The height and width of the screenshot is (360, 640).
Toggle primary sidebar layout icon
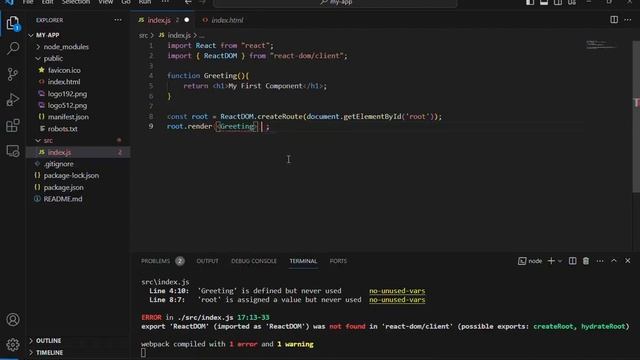coord(530,2)
